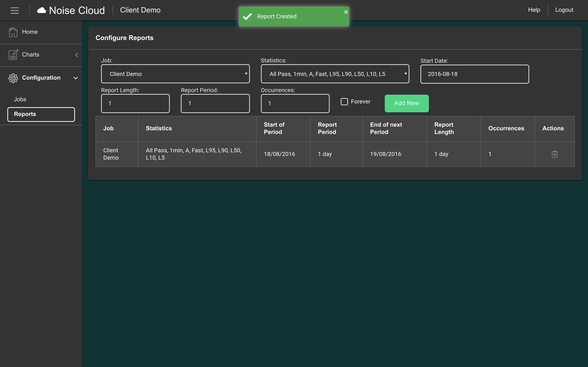The image size is (588, 367).
Task: Click the Configuration gear icon
Action: click(x=13, y=78)
